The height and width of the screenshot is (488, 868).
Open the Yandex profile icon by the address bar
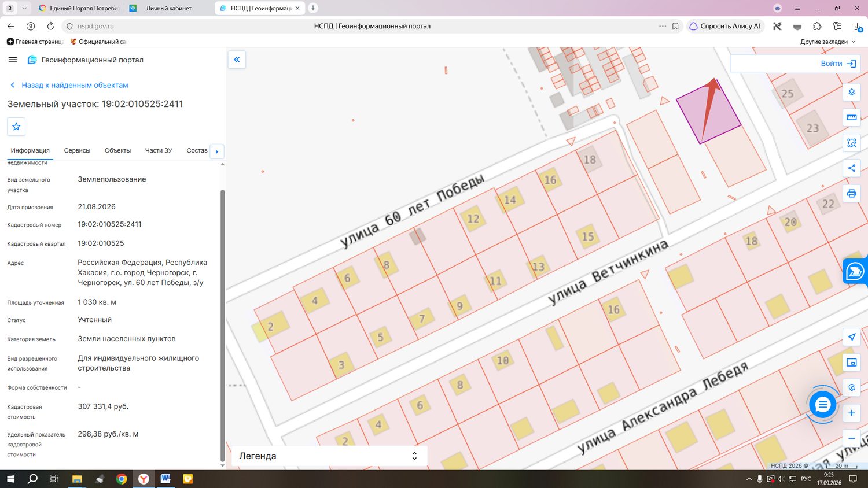pyautogui.click(x=31, y=26)
